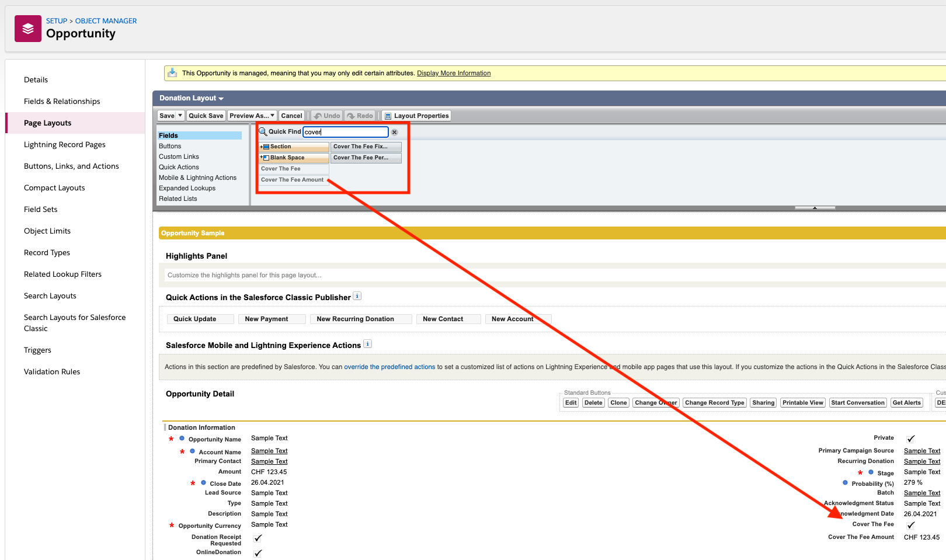
Task: Click the Redo arrow icon
Action: pos(351,116)
